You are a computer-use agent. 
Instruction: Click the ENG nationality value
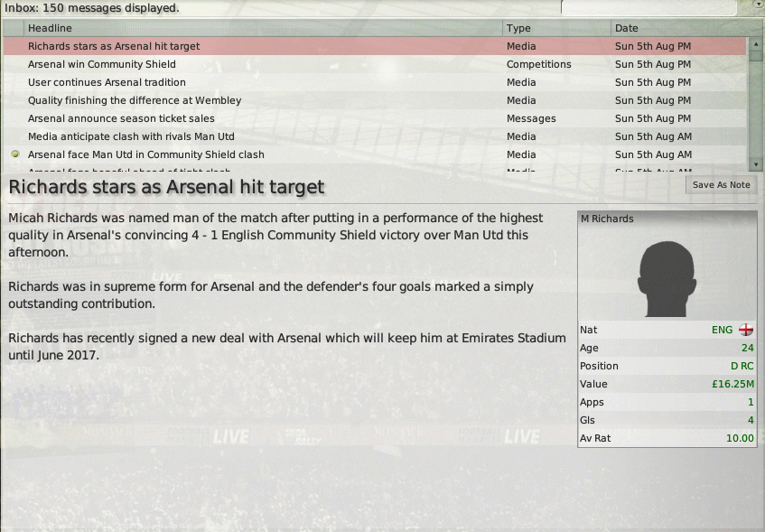point(722,330)
